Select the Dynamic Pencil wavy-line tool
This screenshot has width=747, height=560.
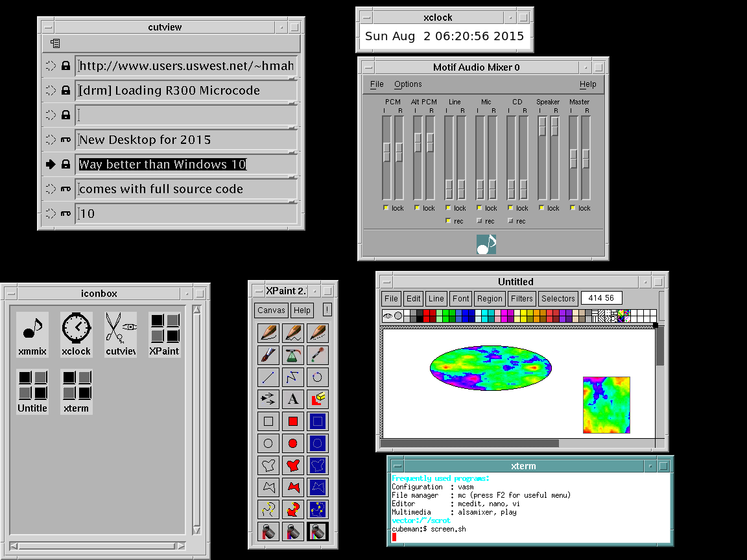pos(293,333)
